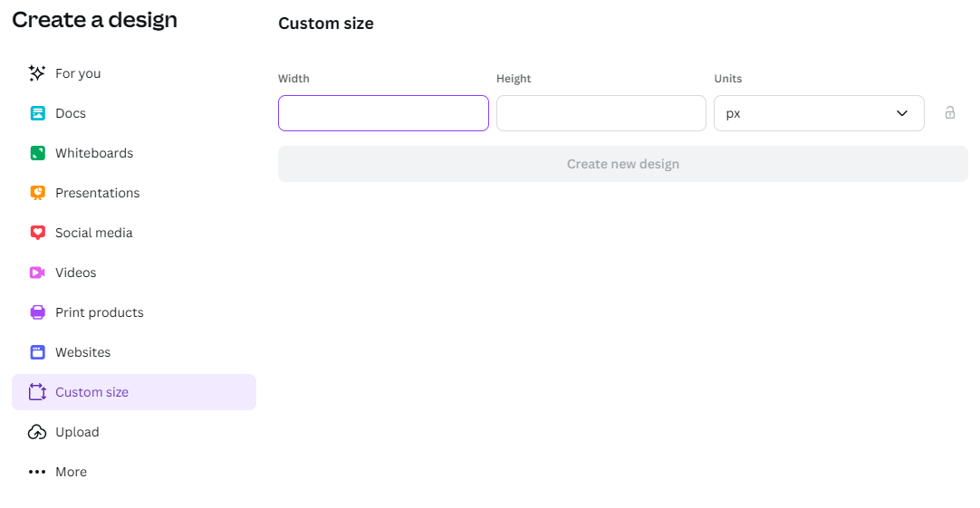Screen dimensions: 980x508
Task: Select Docs in the sidebar
Action: tap(134, 113)
